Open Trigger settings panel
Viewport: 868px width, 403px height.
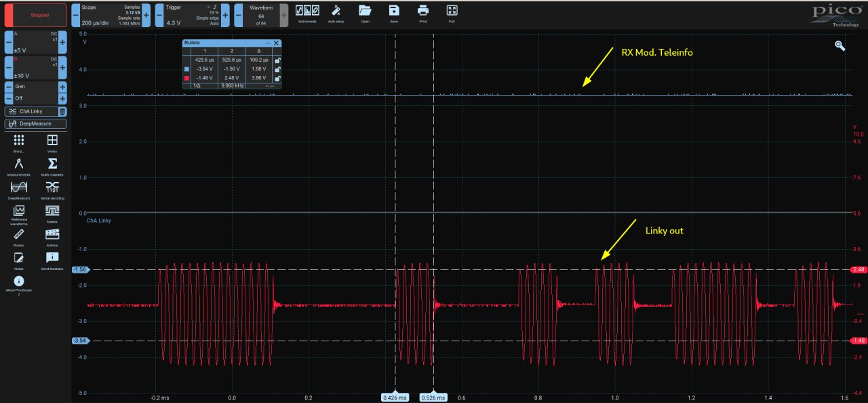[193, 14]
